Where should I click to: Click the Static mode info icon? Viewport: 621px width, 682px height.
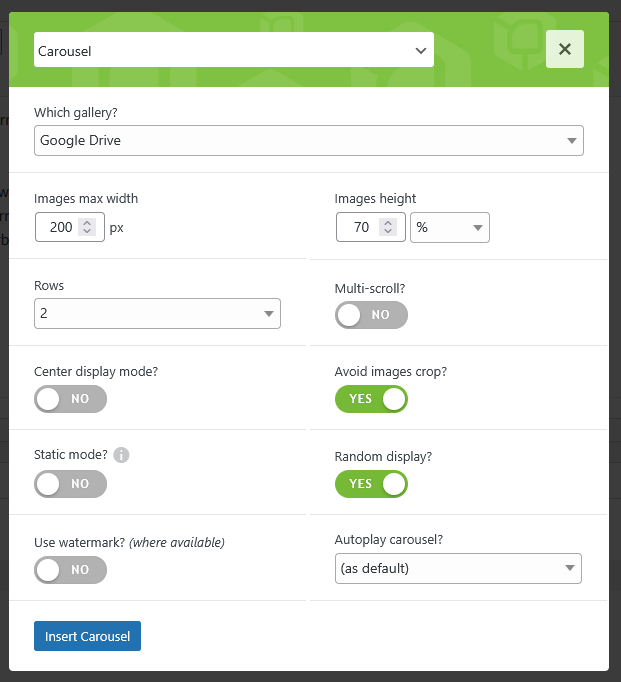pyautogui.click(x=122, y=455)
